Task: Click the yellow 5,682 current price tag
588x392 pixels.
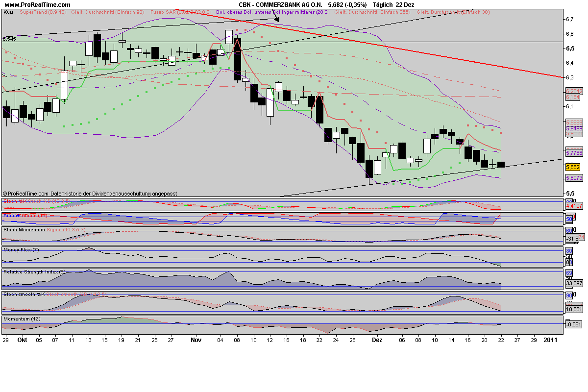Action: click(x=573, y=167)
